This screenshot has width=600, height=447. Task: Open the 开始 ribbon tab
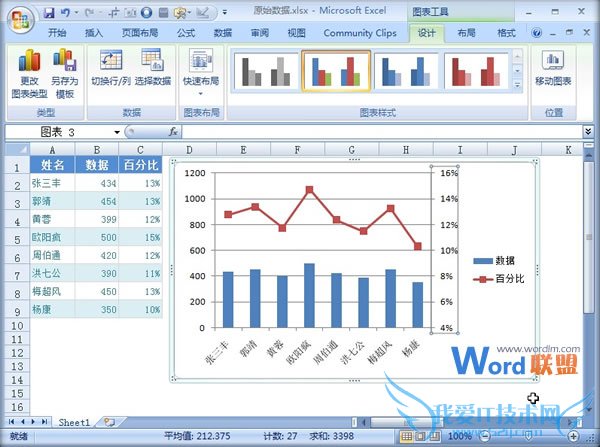click(57, 33)
